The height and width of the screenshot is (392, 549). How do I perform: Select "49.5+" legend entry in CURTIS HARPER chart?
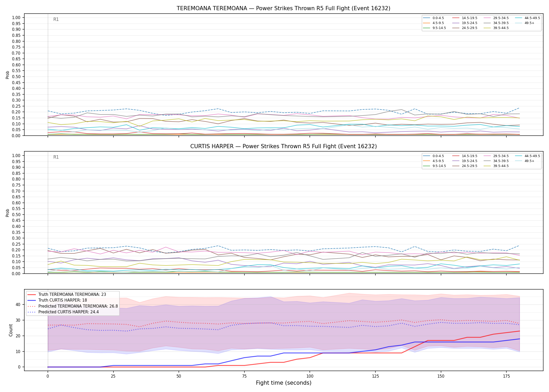[525, 161]
